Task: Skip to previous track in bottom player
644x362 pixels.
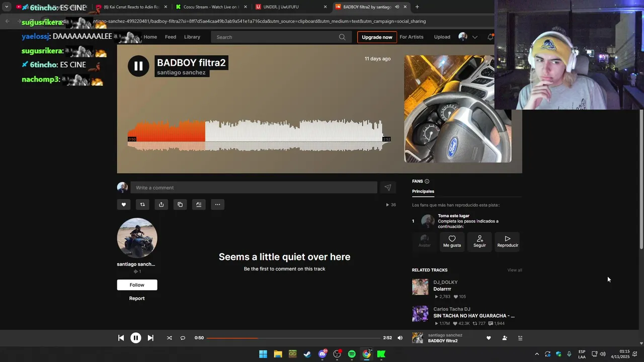Action: 121,338
